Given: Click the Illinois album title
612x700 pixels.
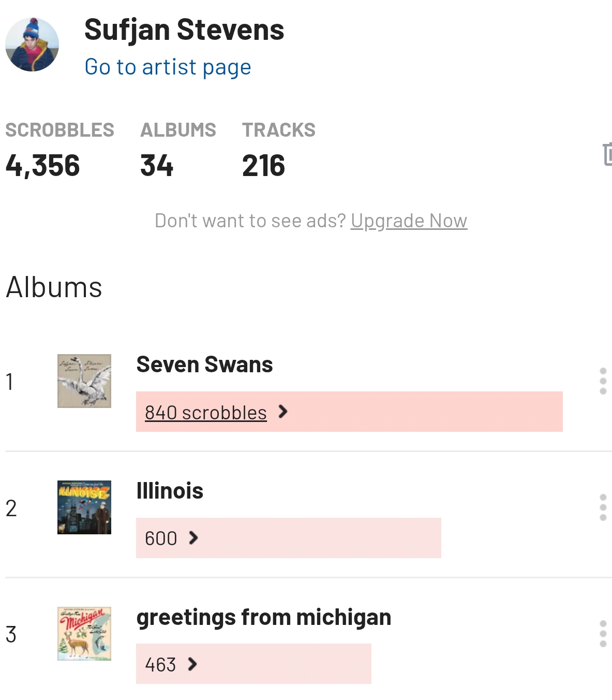Looking at the screenshot, I should pos(170,491).
